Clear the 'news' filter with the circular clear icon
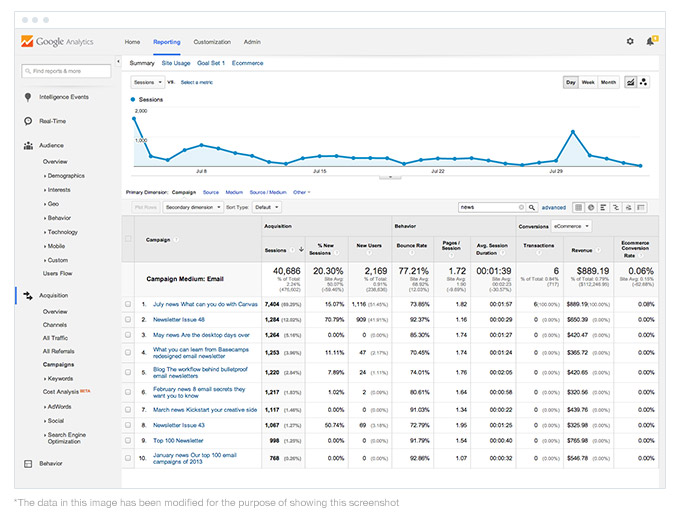679x520 pixels. point(521,207)
